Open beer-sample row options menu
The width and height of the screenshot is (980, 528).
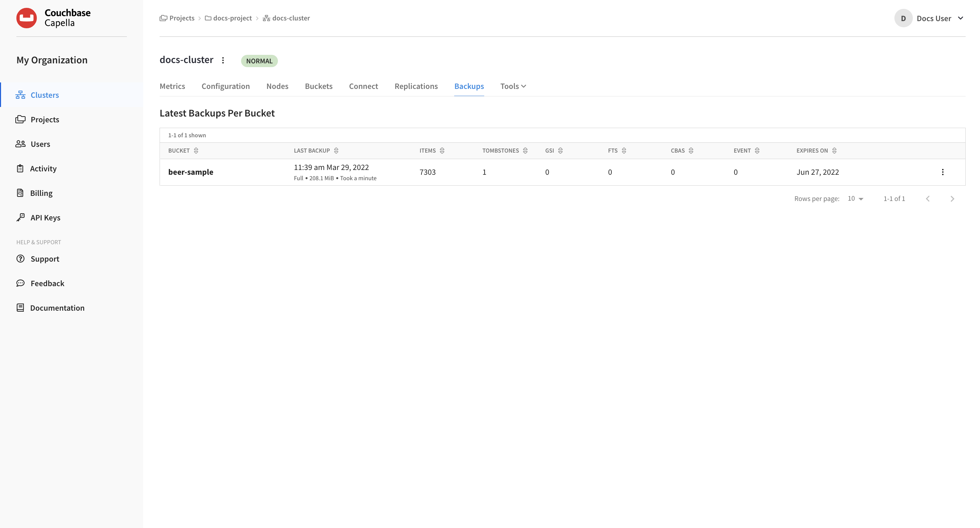coord(943,172)
